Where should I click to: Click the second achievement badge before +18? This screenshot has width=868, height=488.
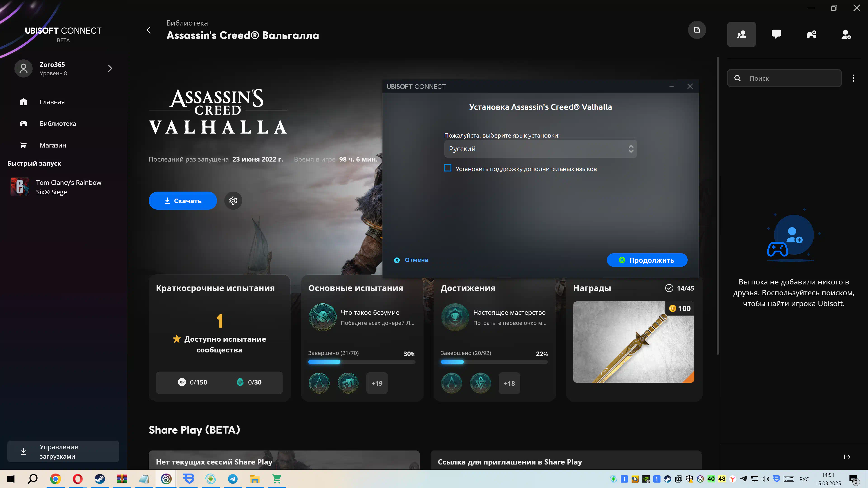[481, 383]
